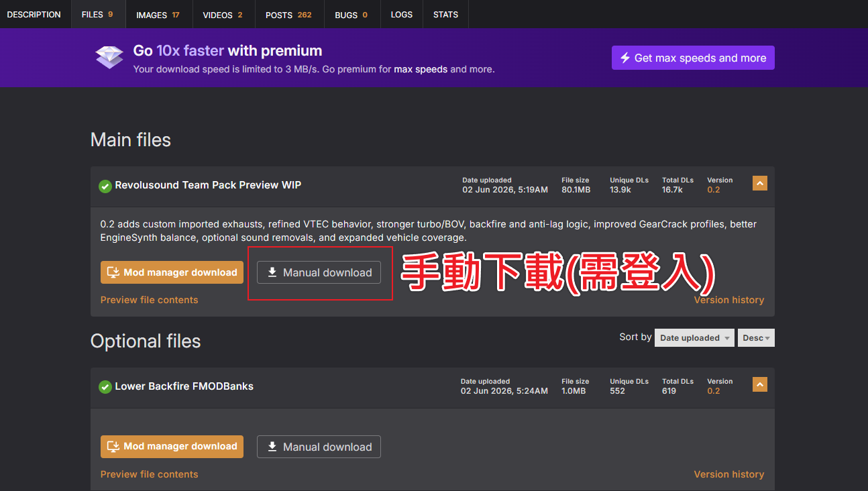Screen dimensions: 868x491
Task: Open Version history for Revolusound Team Pack
Action: click(729, 300)
